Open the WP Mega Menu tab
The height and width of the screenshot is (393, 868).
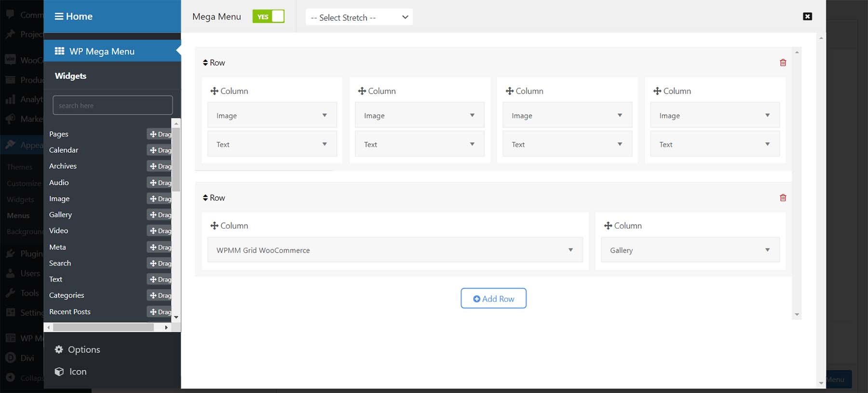[x=112, y=51]
